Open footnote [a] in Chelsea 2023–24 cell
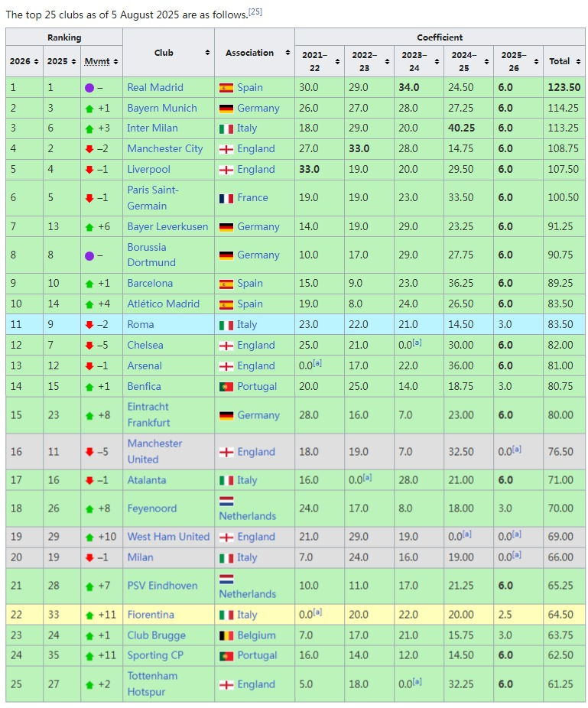The width and height of the screenshot is (588, 708). pos(417,343)
